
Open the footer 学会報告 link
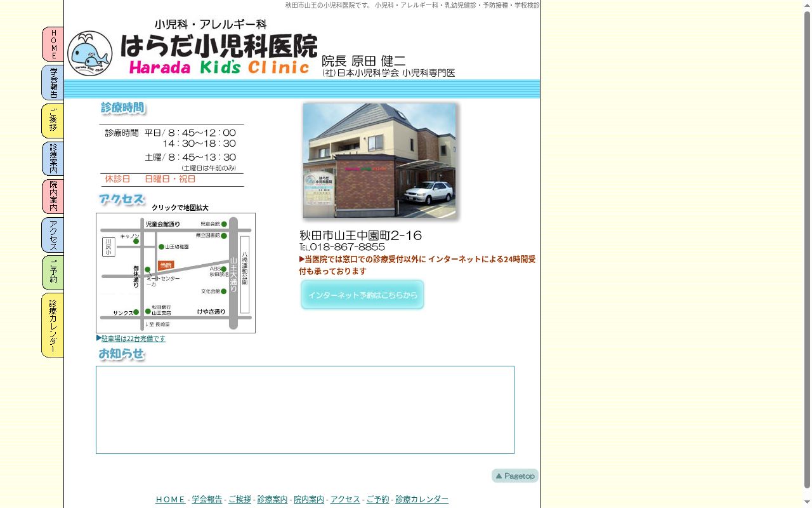[x=207, y=500]
